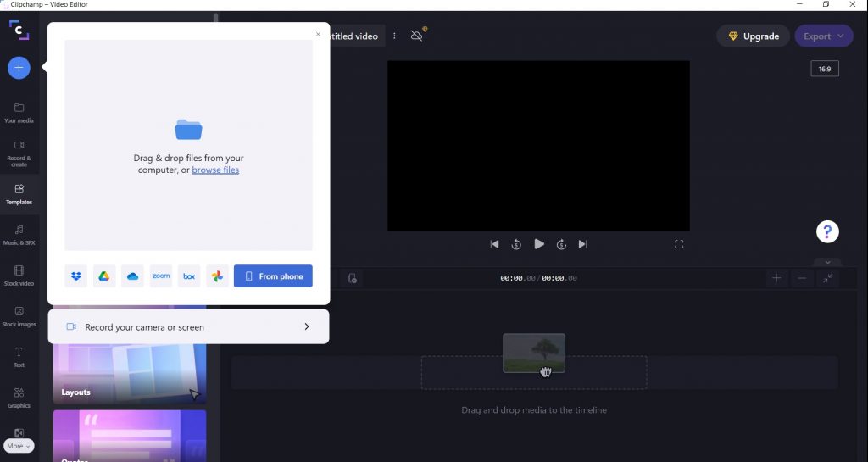
Task: Expand the More sidebar options
Action: [19, 446]
